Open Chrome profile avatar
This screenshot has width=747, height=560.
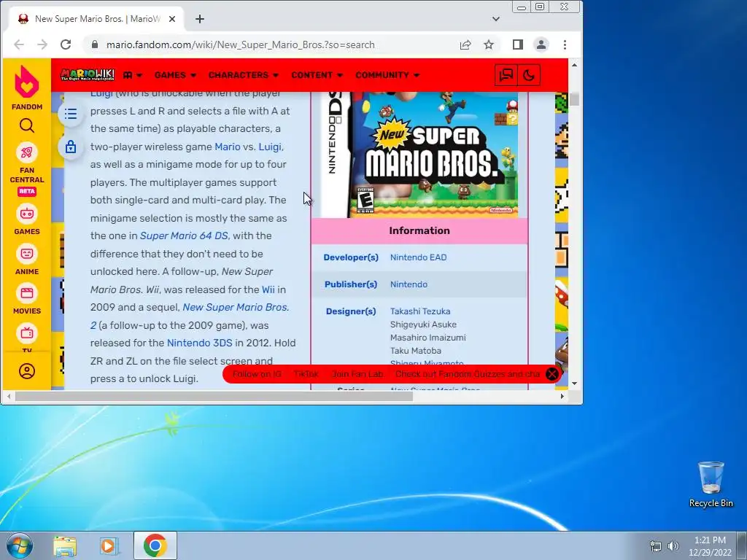point(541,44)
